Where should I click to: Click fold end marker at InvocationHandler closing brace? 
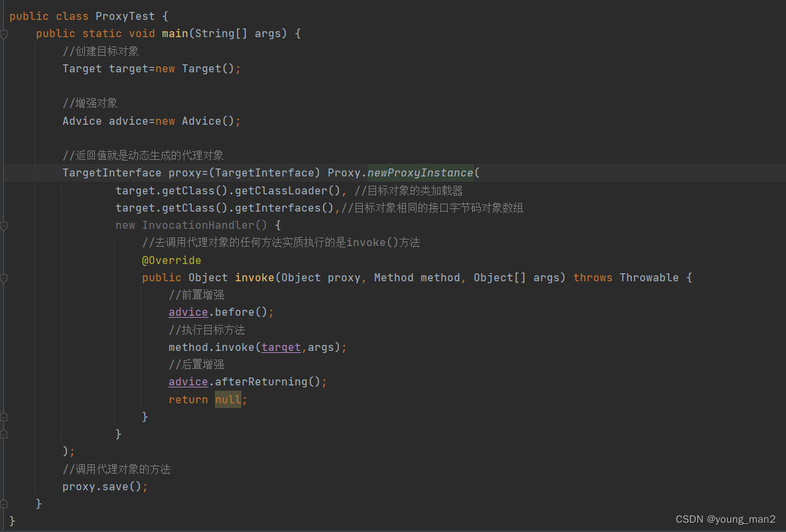click(3, 434)
